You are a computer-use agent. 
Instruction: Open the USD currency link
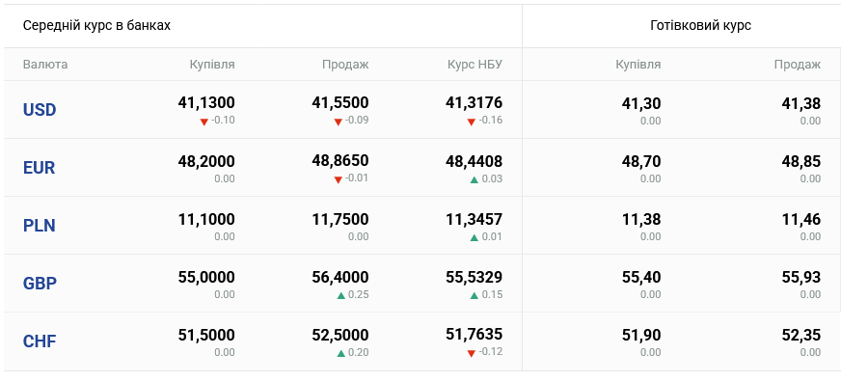pyautogui.click(x=40, y=110)
